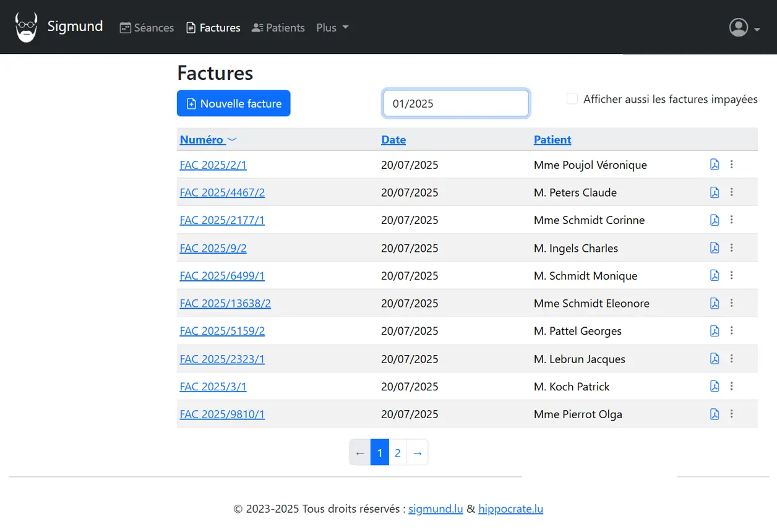Open PDF icon in Mme Pierrot Olga row
This screenshot has height=532, width=777.
coord(715,414)
